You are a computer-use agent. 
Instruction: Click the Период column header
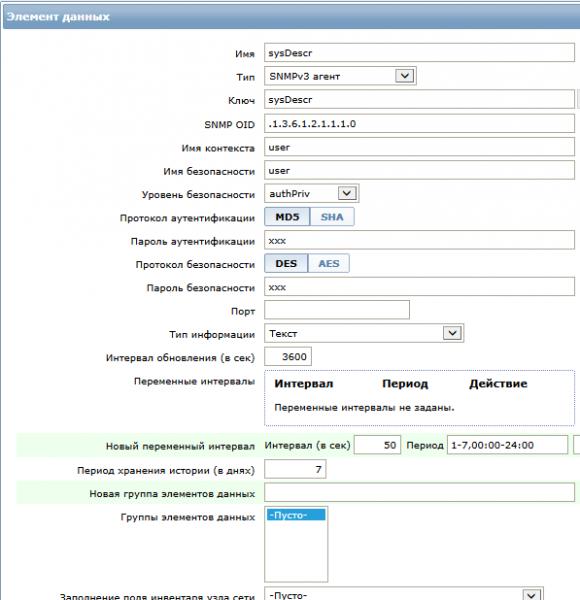[x=405, y=384]
